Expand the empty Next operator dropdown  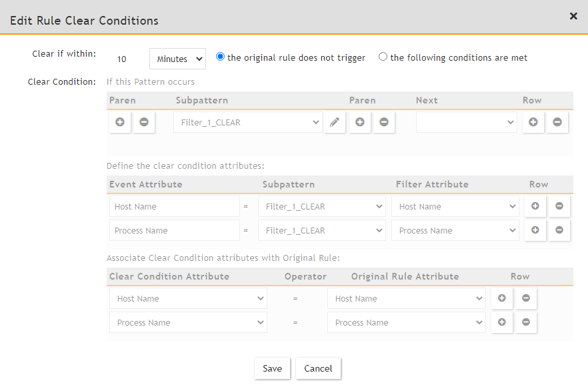(x=467, y=122)
